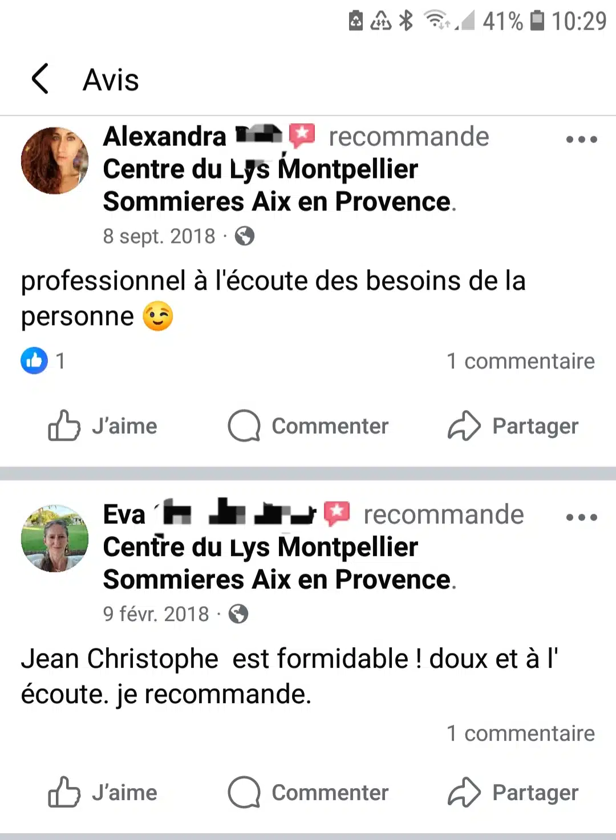Tap the Bluetooth icon in the status bar

click(x=406, y=21)
